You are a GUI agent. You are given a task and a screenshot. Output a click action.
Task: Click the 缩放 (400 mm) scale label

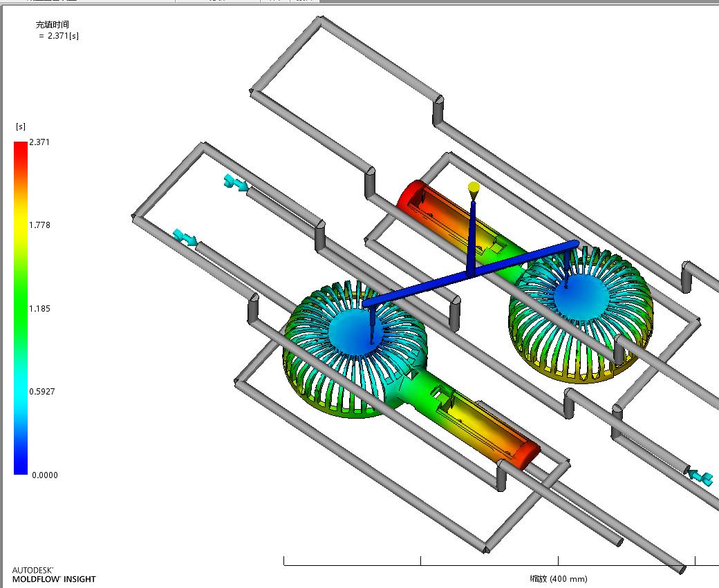coord(558,579)
